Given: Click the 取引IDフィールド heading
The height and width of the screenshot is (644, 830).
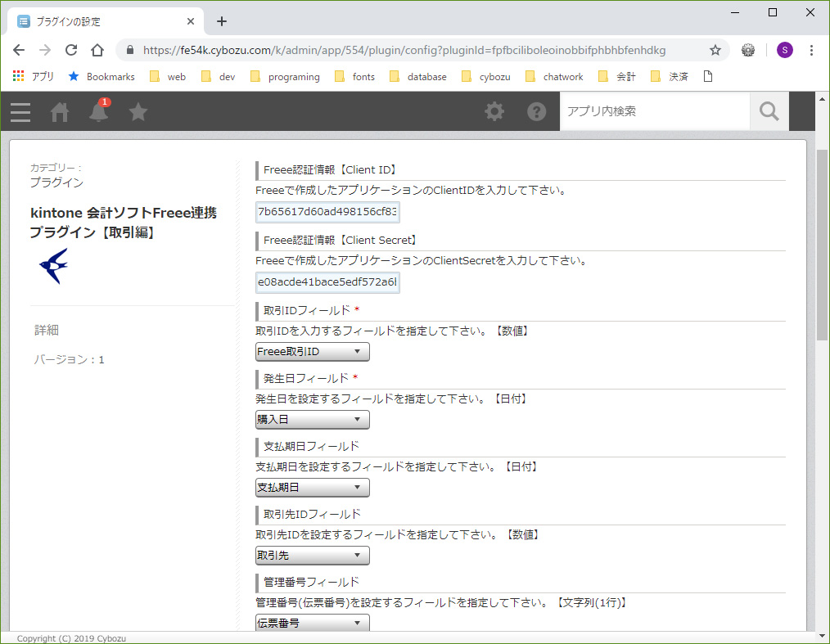Looking at the screenshot, I should click(x=307, y=310).
